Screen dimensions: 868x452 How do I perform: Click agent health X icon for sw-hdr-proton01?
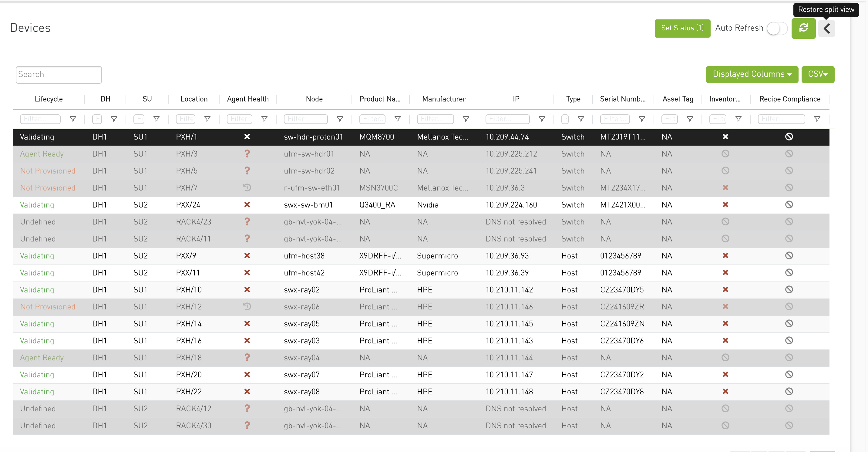pos(247,137)
